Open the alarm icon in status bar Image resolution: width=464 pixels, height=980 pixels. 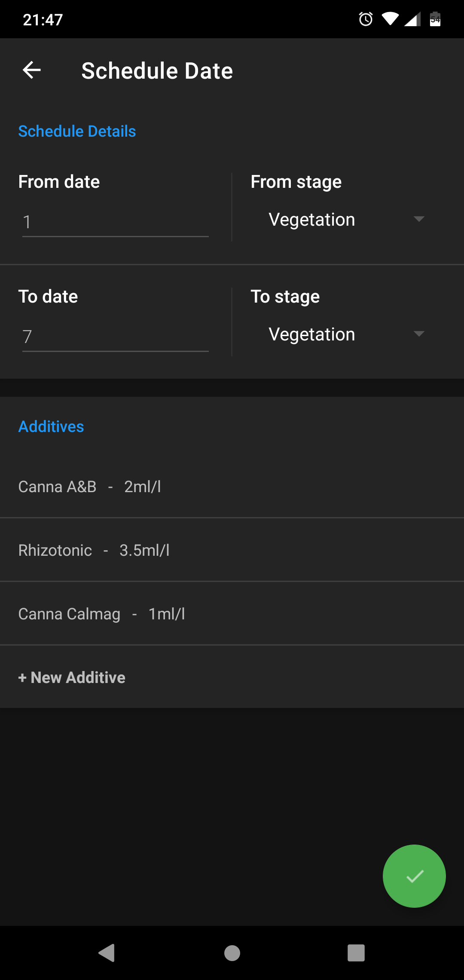pos(366,19)
